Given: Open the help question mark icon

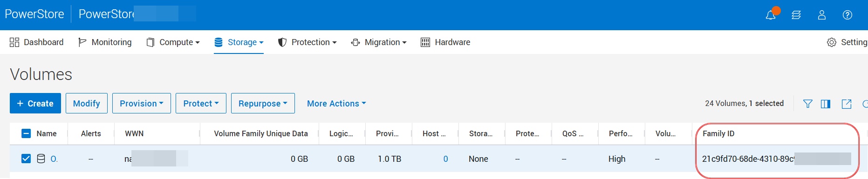Looking at the screenshot, I should (x=847, y=15).
